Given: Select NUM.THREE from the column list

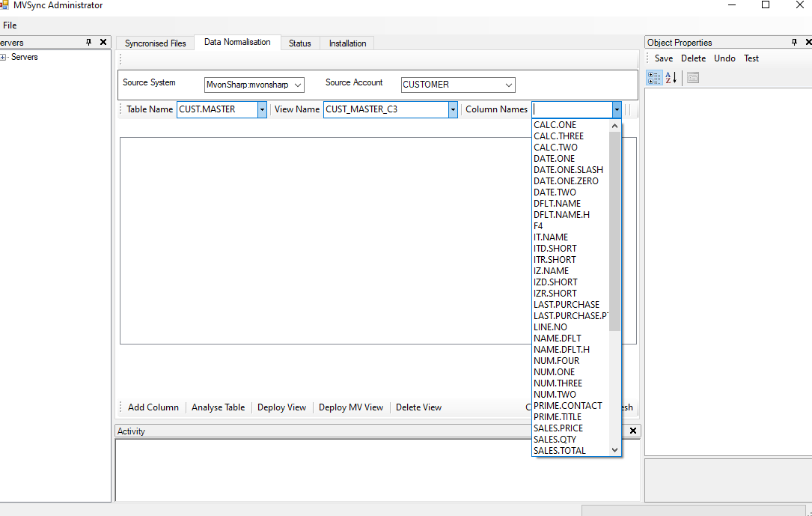Looking at the screenshot, I should point(571,383).
